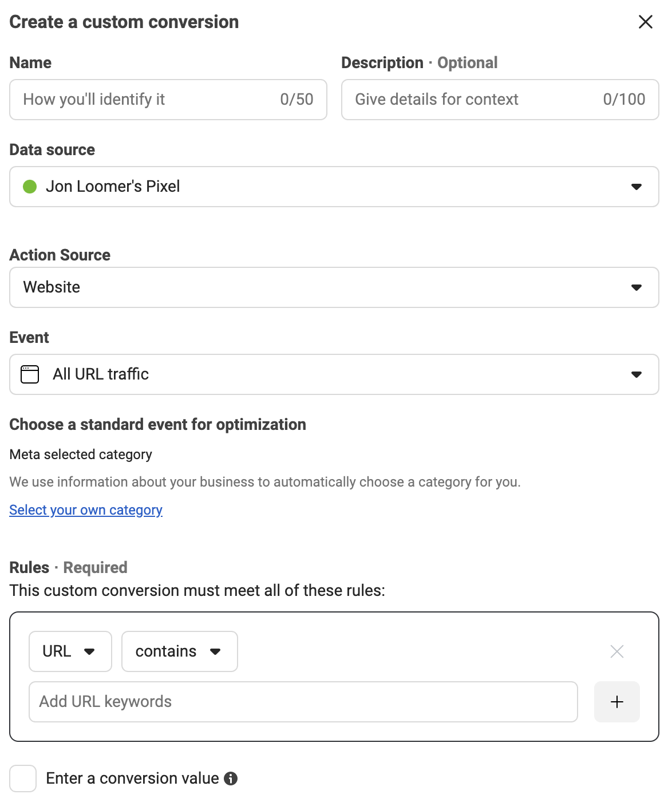Click the Meta selected category text

tap(80, 454)
